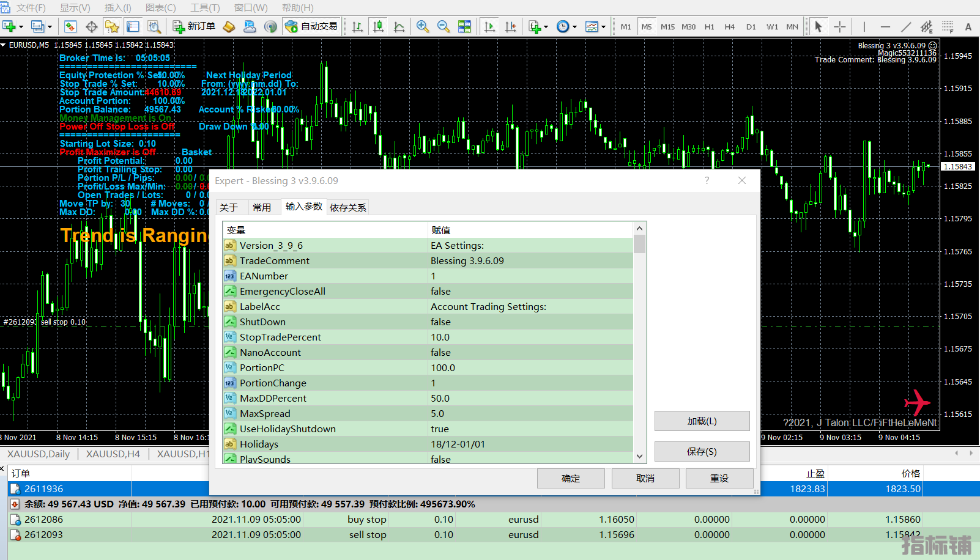The image size is (980, 560).
Task: Select the trendline drawing tool
Action: tap(906, 26)
